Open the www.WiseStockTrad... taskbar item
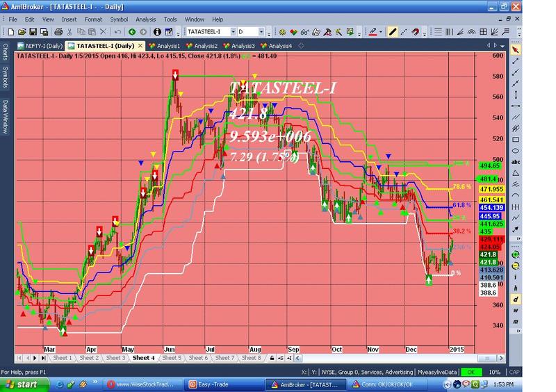Screen dimensions: 556x392 [x=144, y=384]
